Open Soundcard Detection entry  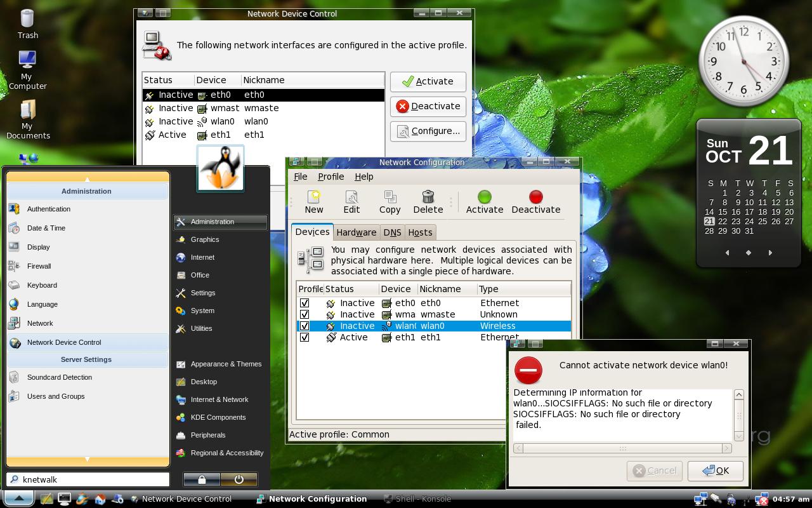click(x=88, y=377)
